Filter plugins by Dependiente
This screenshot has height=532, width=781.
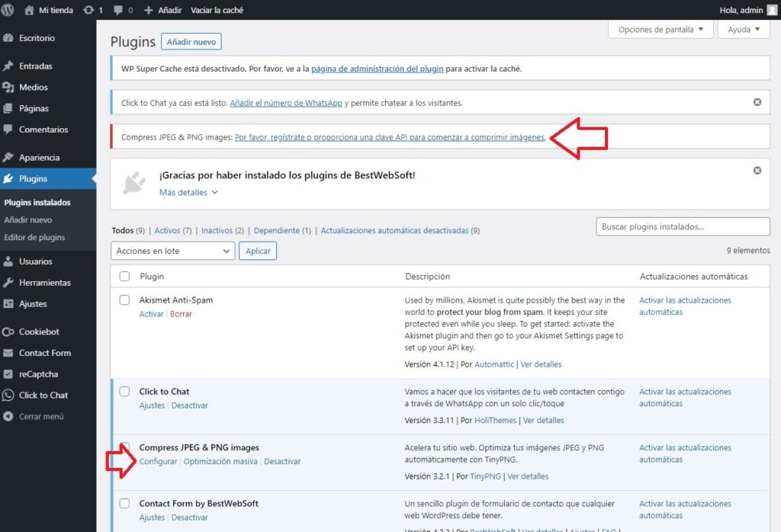pyautogui.click(x=276, y=230)
